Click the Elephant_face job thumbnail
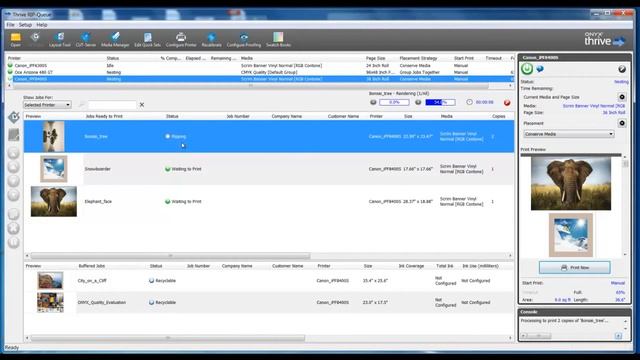Viewport: 640px width, 360px height. click(53, 201)
